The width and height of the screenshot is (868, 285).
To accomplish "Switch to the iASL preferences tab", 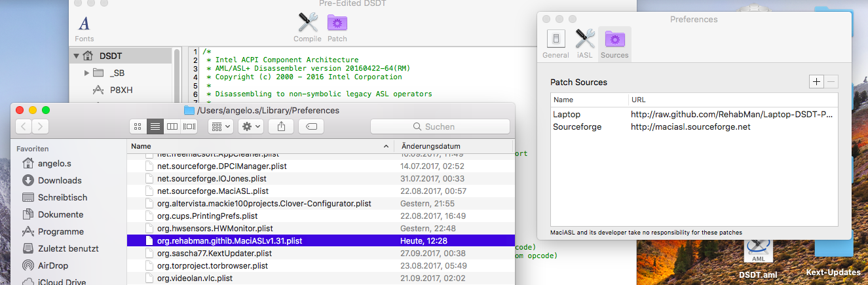I will [x=584, y=43].
